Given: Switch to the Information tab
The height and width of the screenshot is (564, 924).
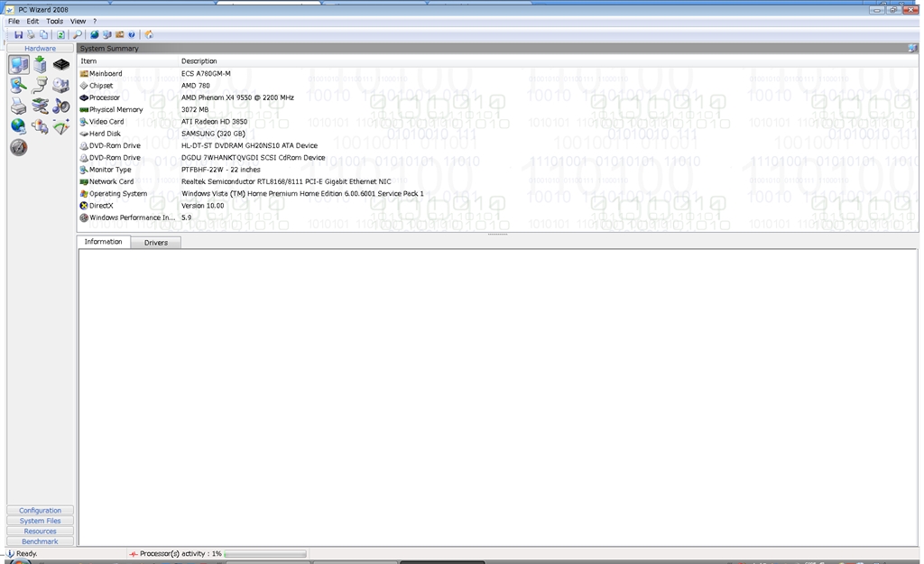Looking at the screenshot, I should [x=103, y=242].
